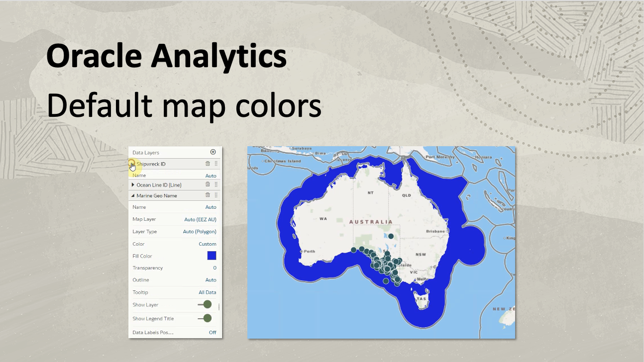Open the Layer Type dropdown
This screenshot has height=362, width=644.
click(201, 231)
